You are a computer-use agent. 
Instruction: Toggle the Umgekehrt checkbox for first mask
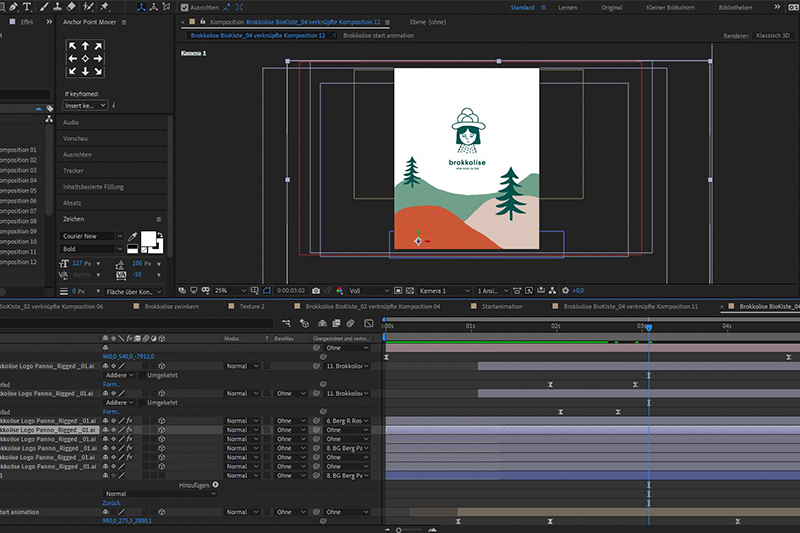(141, 375)
